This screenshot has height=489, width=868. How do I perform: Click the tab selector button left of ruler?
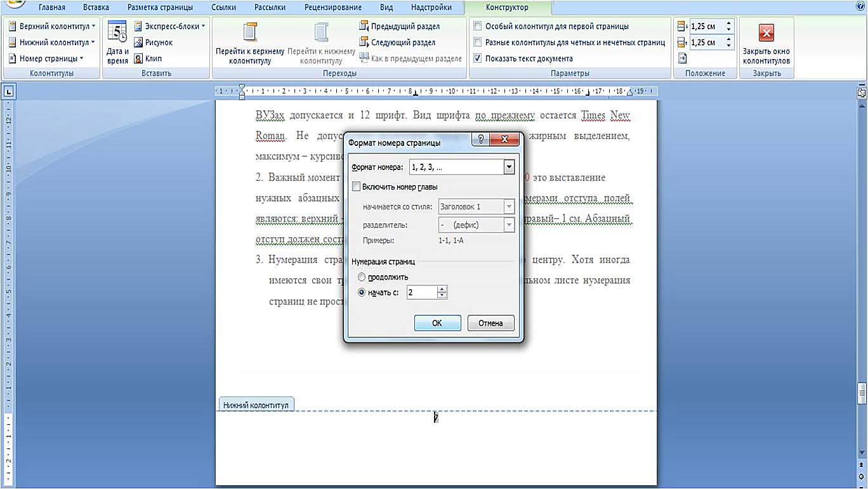[x=8, y=92]
